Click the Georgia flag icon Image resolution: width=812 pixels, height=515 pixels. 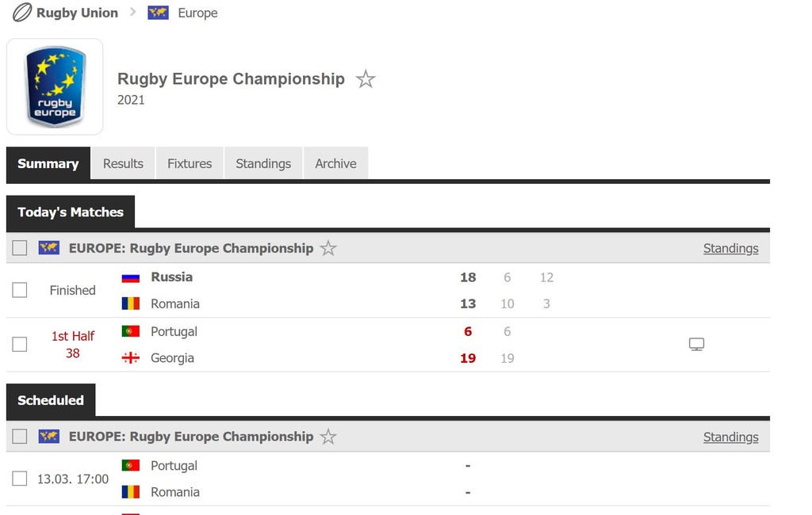131,357
